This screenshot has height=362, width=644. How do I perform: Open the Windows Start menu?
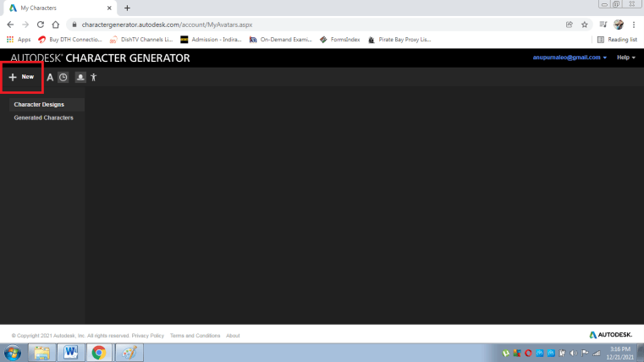pyautogui.click(x=13, y=353)
